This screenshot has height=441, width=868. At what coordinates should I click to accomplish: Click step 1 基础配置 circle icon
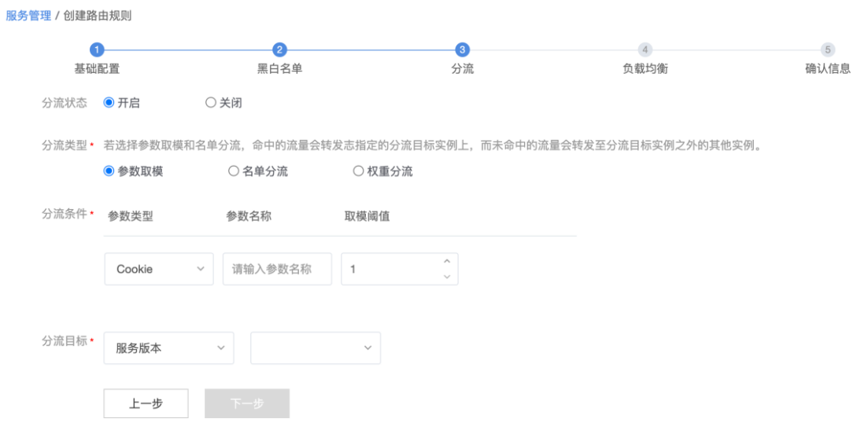[x=97, y=50]
